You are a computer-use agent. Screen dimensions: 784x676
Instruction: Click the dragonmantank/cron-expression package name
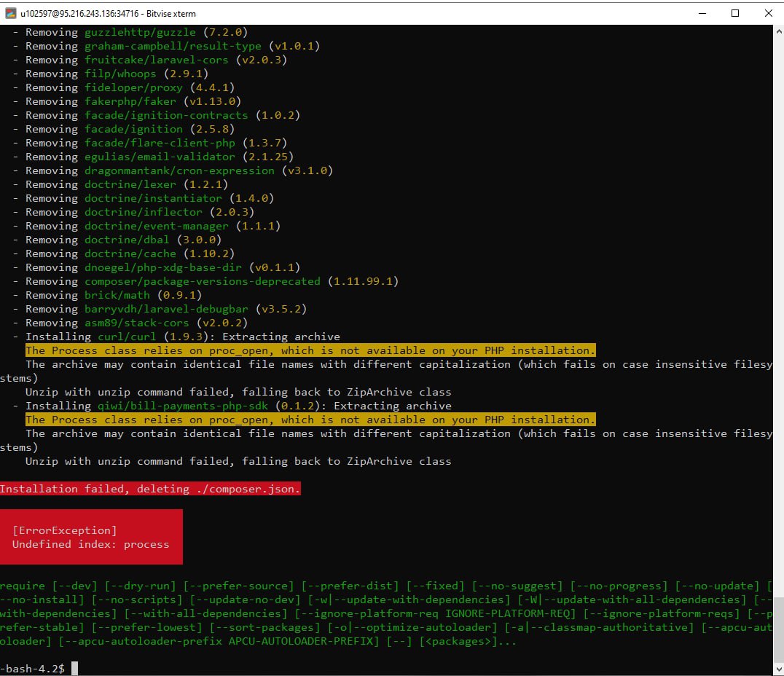coord(179,170)
